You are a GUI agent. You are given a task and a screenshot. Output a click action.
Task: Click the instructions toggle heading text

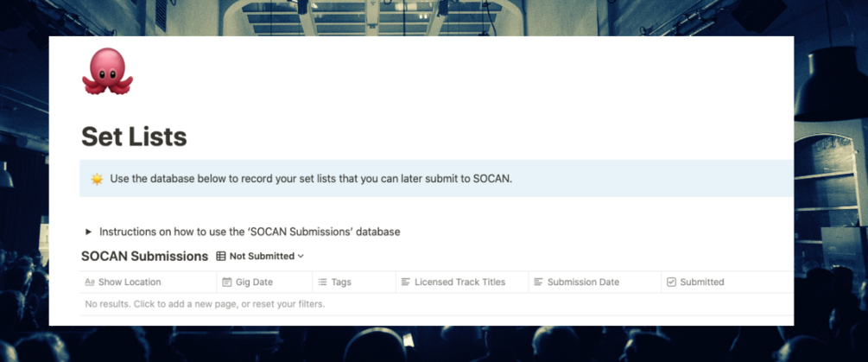(x=250, y=232)
